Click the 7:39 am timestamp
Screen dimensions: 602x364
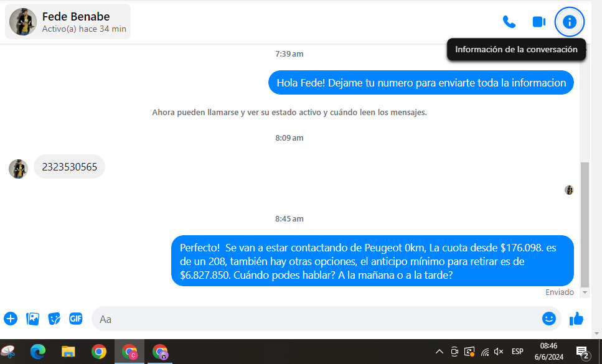(289, 54)
